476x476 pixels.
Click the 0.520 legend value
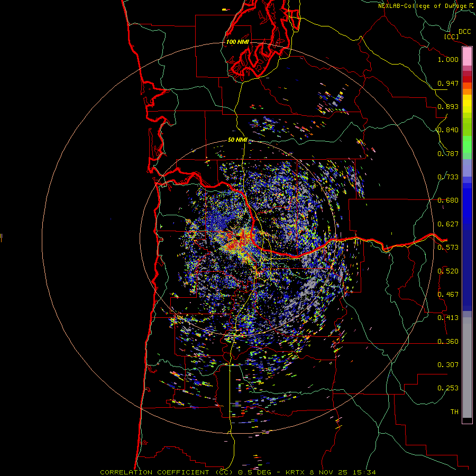pos(448,271)
